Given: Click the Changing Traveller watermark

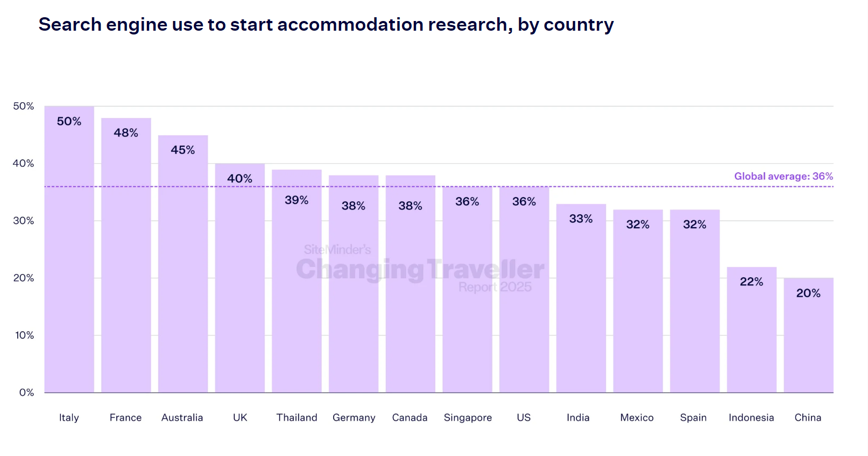Looking at the screenshot, I should tap(420, 269).
